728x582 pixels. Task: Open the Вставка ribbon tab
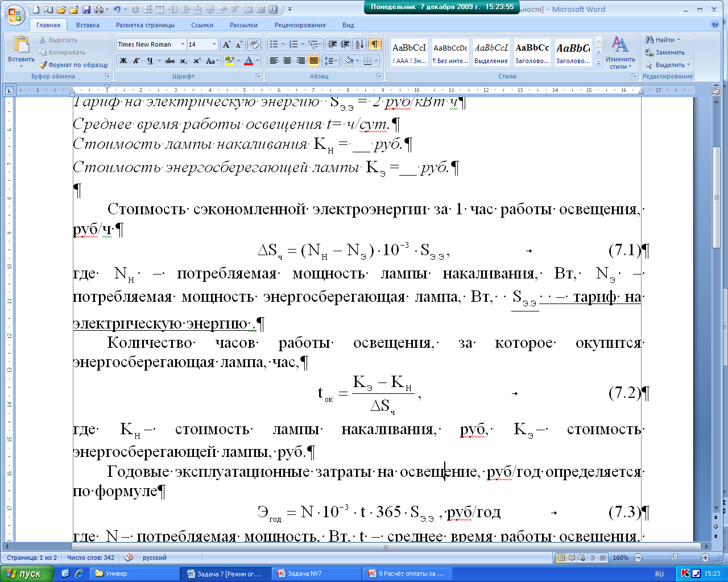88,25
